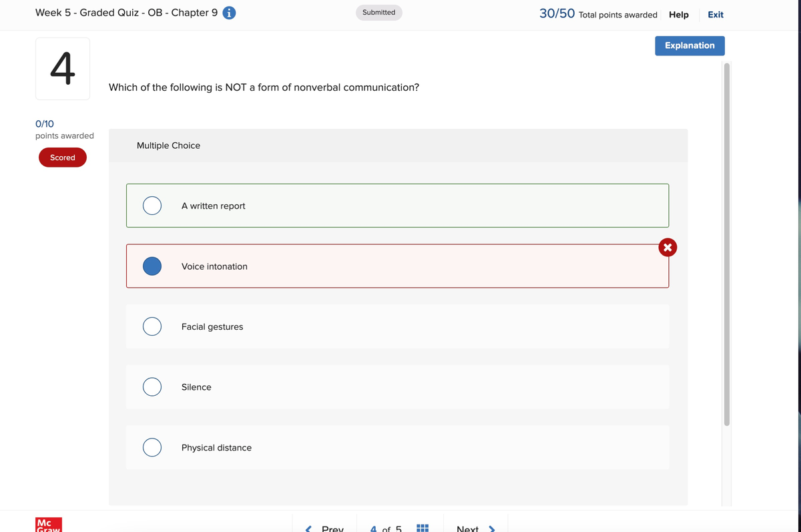Choose the 'Silence' radio option
The height and width of the screenshot is (532, 801).
pyautogui.click(x=152, y=387)
